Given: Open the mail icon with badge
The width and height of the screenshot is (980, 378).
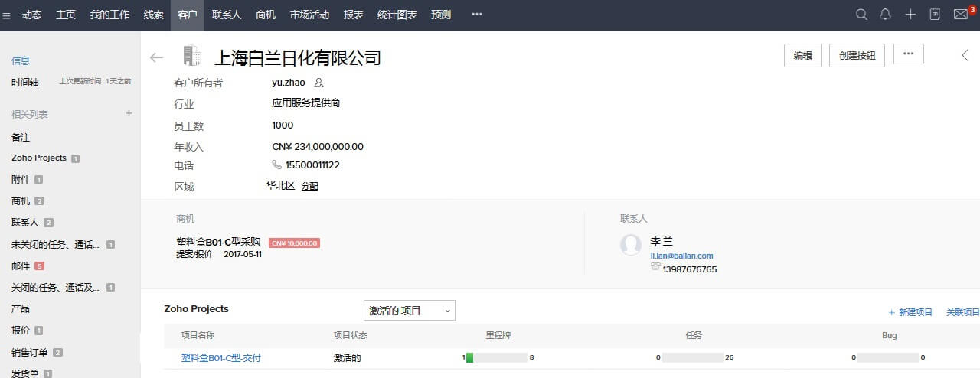Looking at the screenshot, I should coord(960,15).
